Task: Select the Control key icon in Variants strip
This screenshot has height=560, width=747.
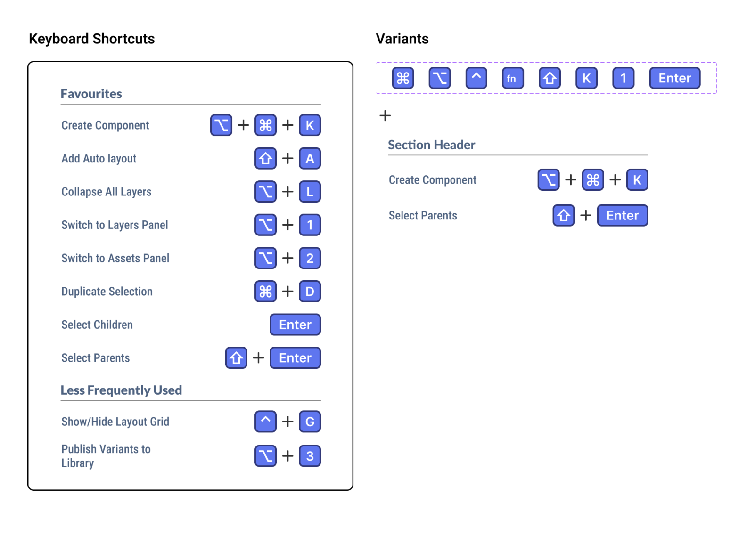Action: point(476,78)
